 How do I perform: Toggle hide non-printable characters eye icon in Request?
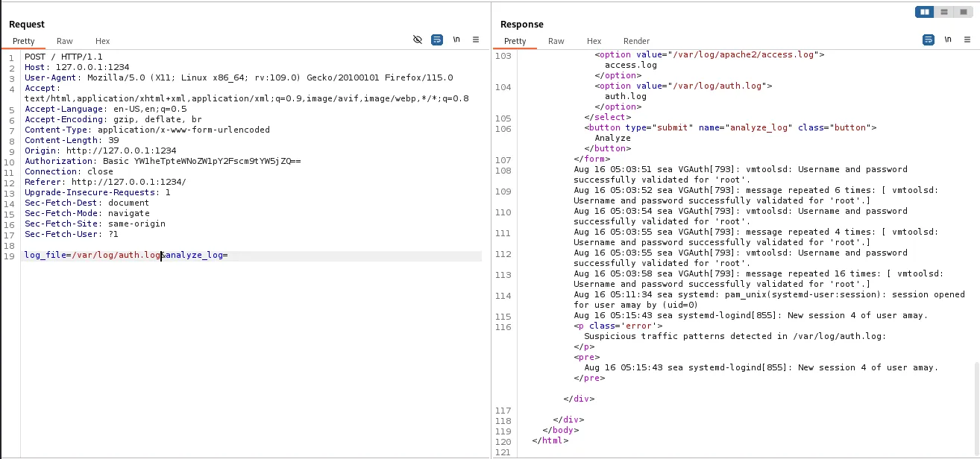coord(418,39)
